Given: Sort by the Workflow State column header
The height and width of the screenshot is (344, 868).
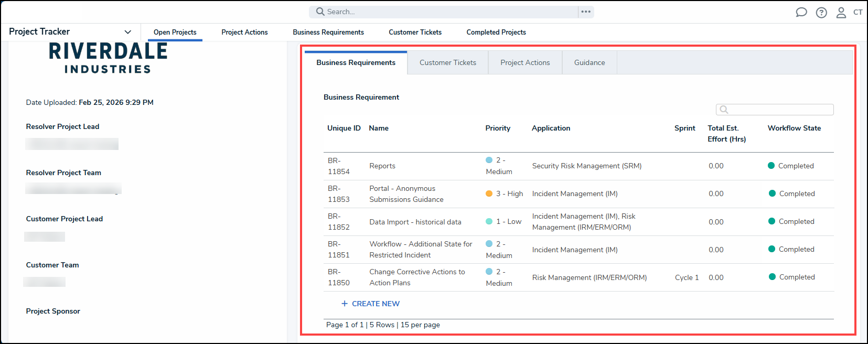Looking at the screenshot, I should (794, 128).
